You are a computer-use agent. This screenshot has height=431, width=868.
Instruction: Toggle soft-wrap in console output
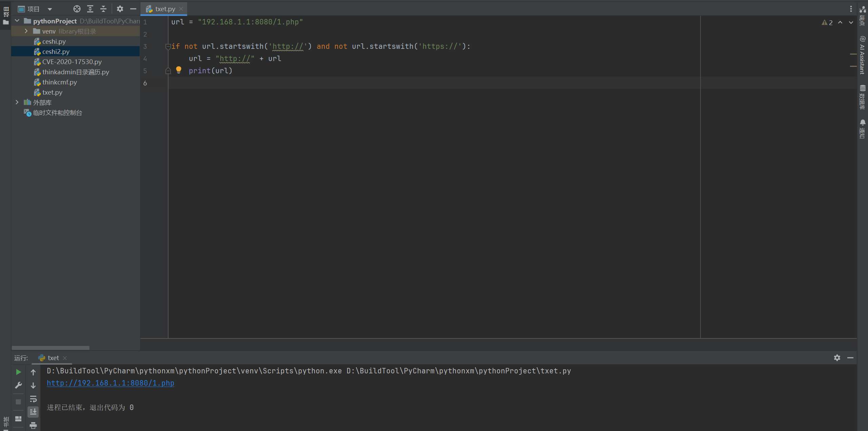33,399
